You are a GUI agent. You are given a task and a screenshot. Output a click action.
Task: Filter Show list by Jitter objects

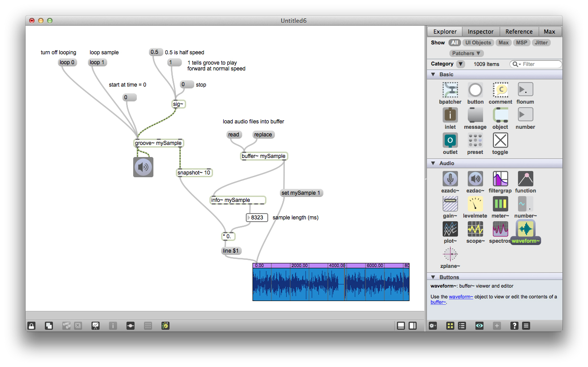tap(541, 43)
